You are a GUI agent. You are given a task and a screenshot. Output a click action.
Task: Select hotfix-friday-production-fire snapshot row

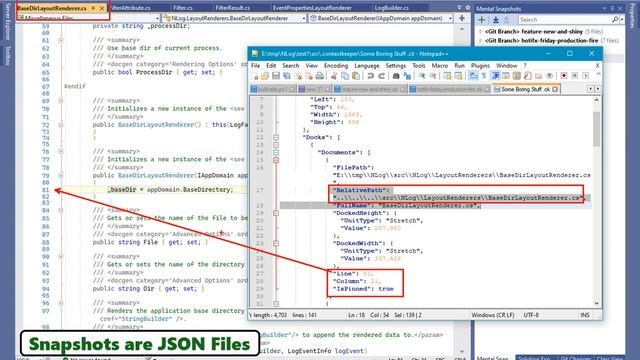[x=549, y=40]
